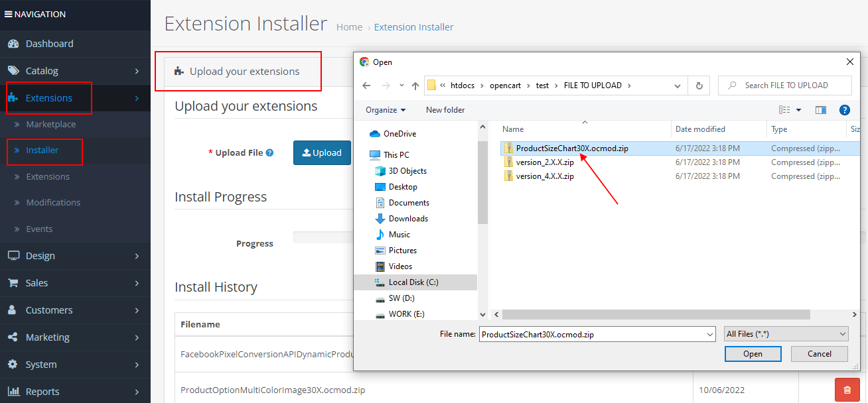Click Open to confirm the file
This screenshot has height=403, width=868.
click(x=753, y=354)
